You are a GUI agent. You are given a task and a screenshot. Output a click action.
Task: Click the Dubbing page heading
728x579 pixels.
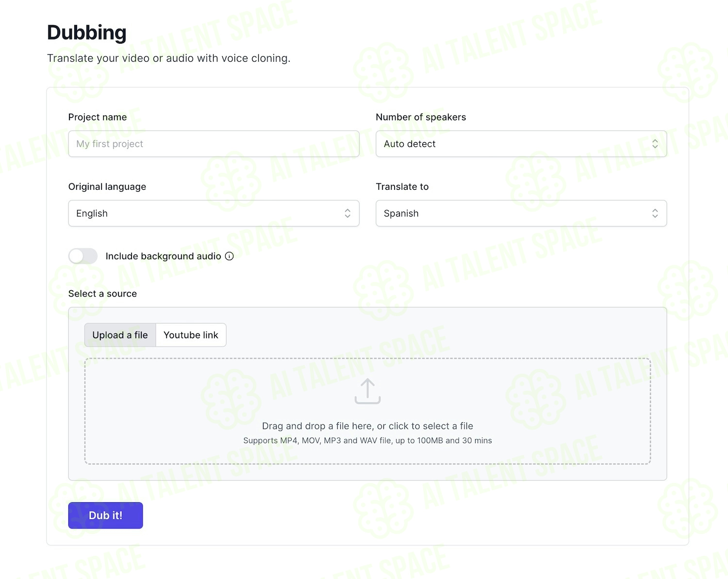coord(86,33)
